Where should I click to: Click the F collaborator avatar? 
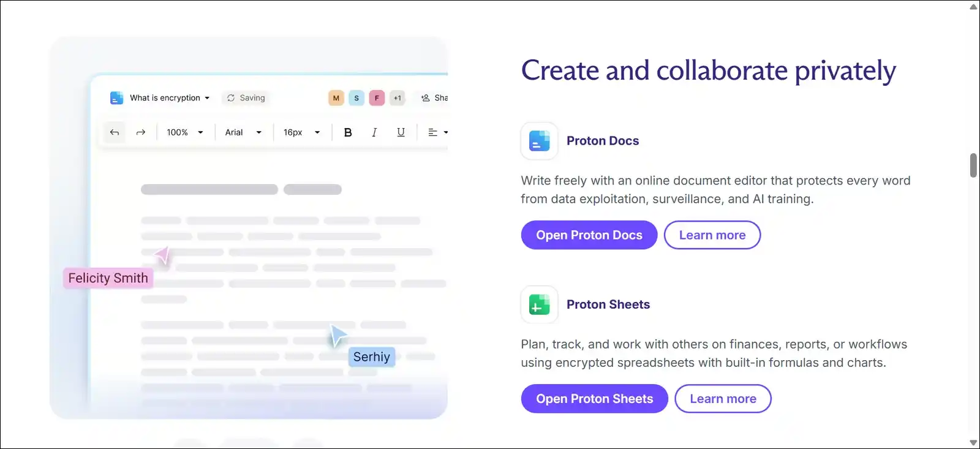[x=377, y=98]
